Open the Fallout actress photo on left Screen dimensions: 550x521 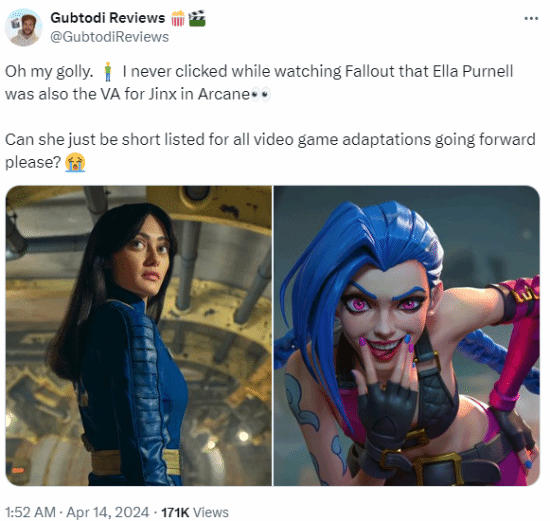pos(139,335)
